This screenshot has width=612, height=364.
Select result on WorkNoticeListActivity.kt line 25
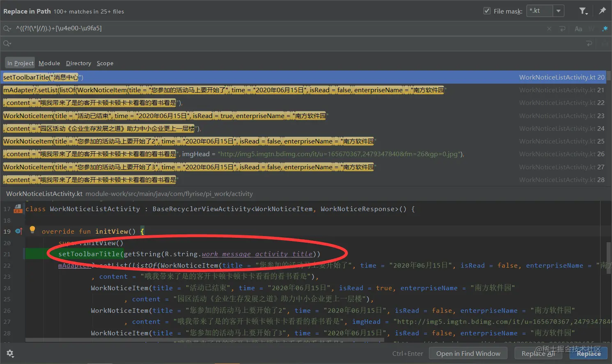(x=304, y=141)
